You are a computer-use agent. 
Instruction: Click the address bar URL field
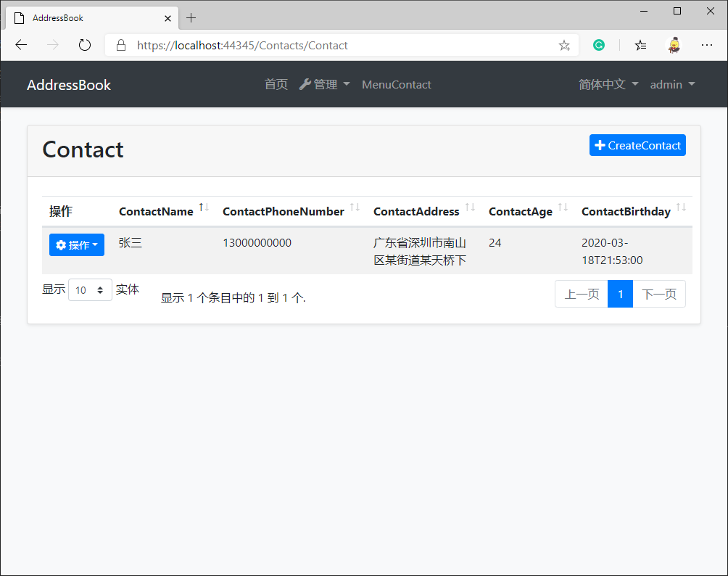[342, 45]
